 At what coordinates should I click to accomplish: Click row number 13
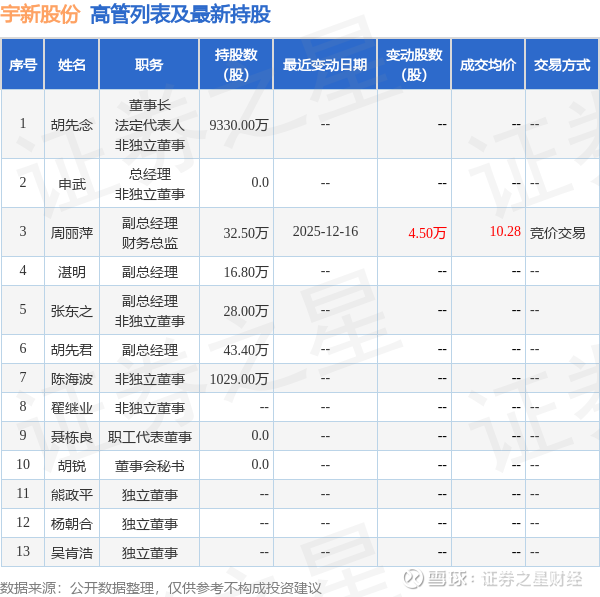pos(23,551)
